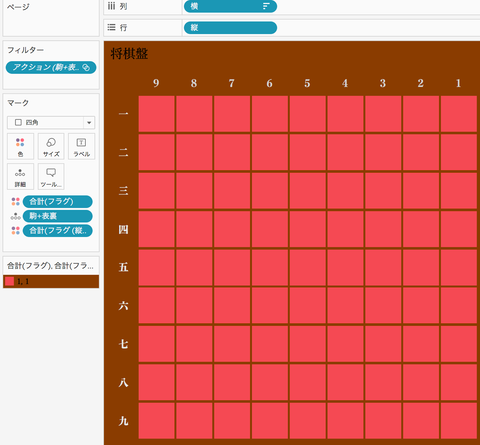Select the 縦 pill on rows shelf
Image resolution: width=480 pixels, height=445 pixels.
(x=230, y=28)
